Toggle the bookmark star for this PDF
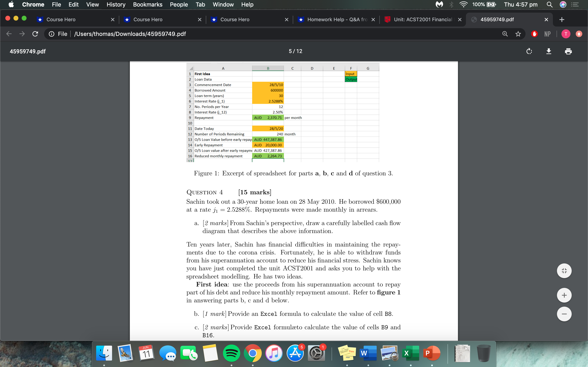The width and height of the screenshot is (588, 367). pos(518,34)
